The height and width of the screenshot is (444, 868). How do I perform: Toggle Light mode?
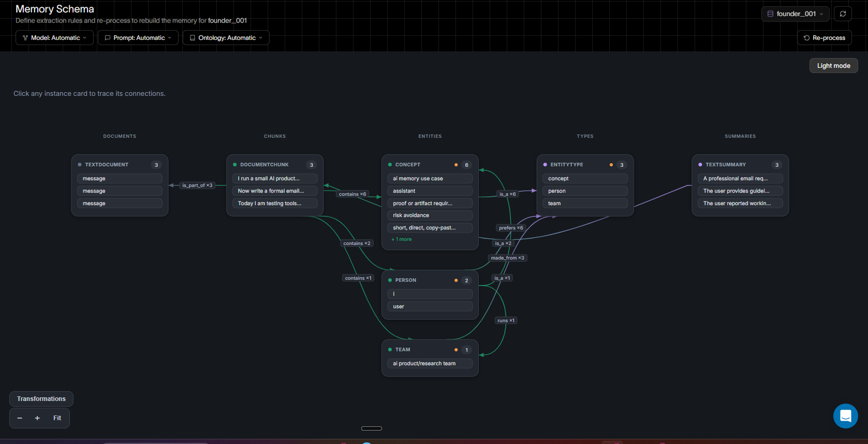(x=833, y=66)
